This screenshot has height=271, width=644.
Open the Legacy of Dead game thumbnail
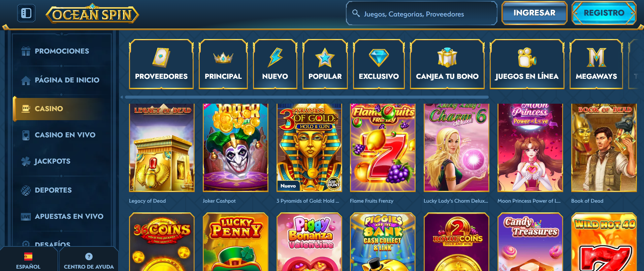(x=162, y=148)
